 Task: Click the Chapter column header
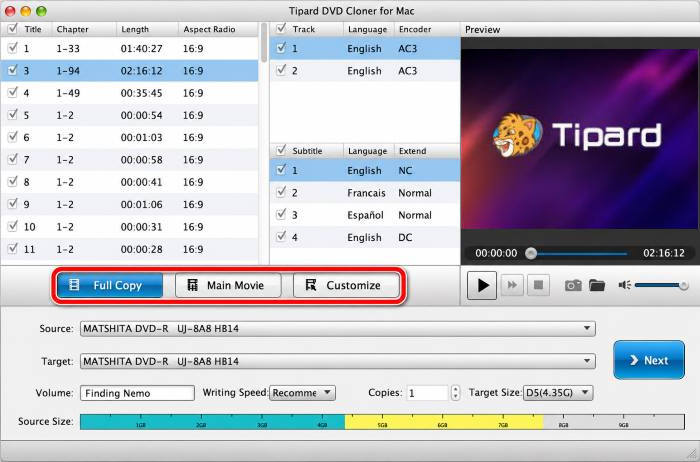coord(84,29)
